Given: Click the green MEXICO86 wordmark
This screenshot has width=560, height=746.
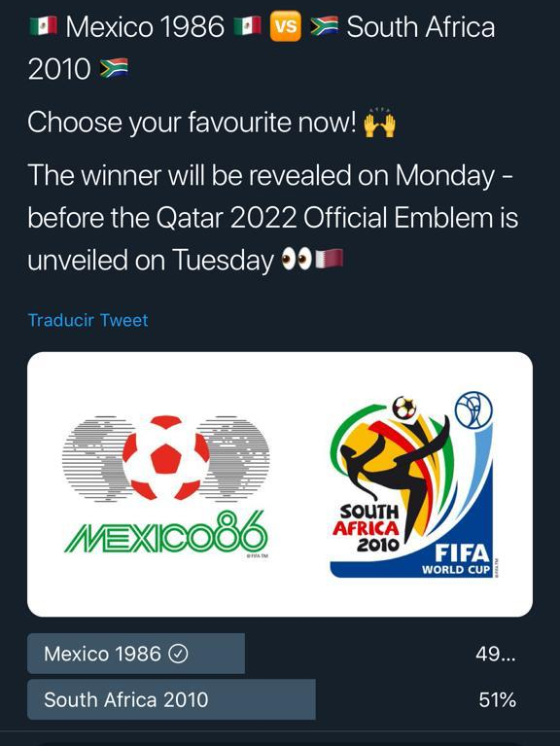Looking at the screenshot, I should 165,533.
